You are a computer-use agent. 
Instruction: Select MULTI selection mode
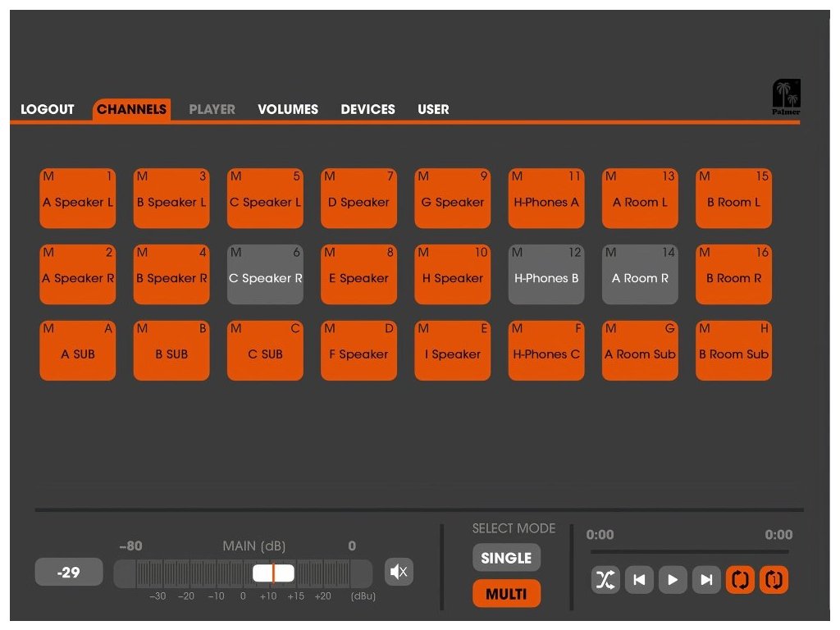click(x=506, y=593)
